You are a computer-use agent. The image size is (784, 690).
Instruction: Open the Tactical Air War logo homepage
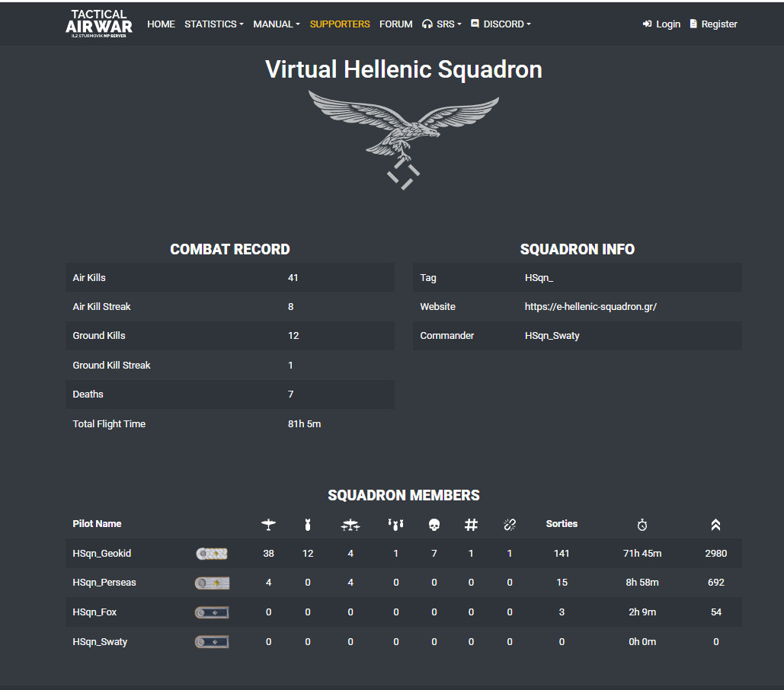(99, 24)
